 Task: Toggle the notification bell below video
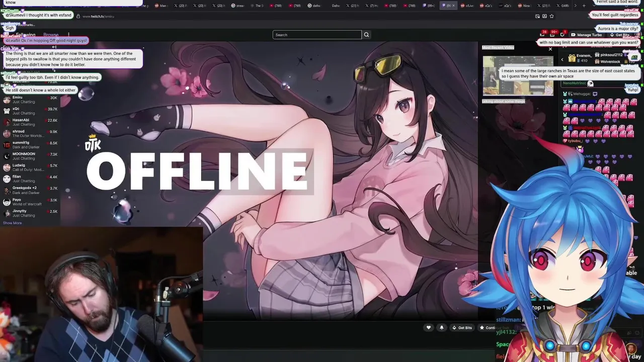click(x=442, y=328)
